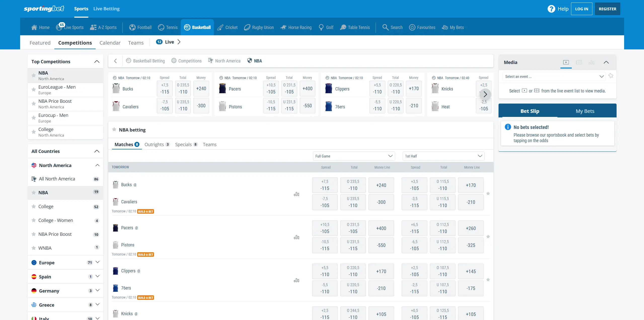Open Select an event media dropdown
The image size is (644, 320).
[x=554, y=77]
